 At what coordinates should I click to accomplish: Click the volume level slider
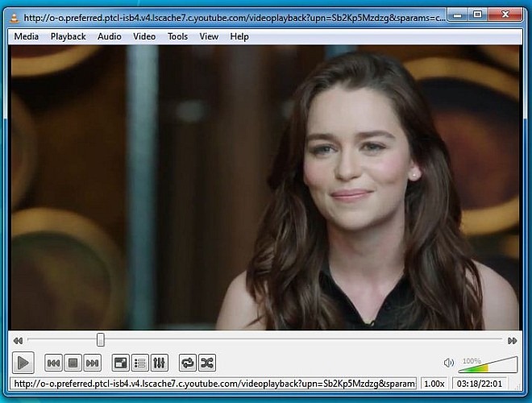(489, 365)
